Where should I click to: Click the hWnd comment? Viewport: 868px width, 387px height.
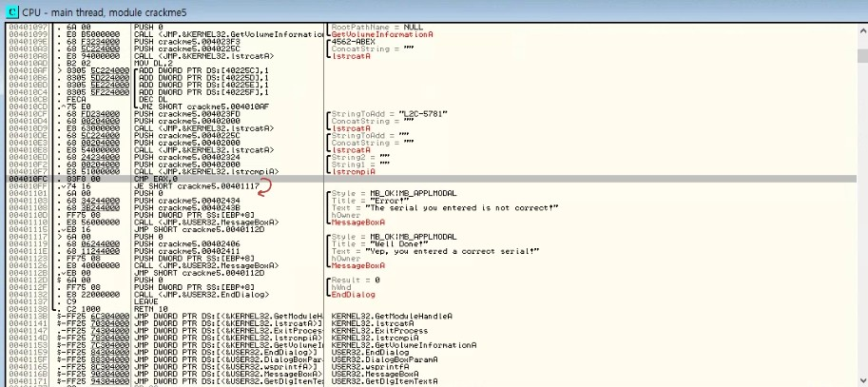tap(341, 287)
